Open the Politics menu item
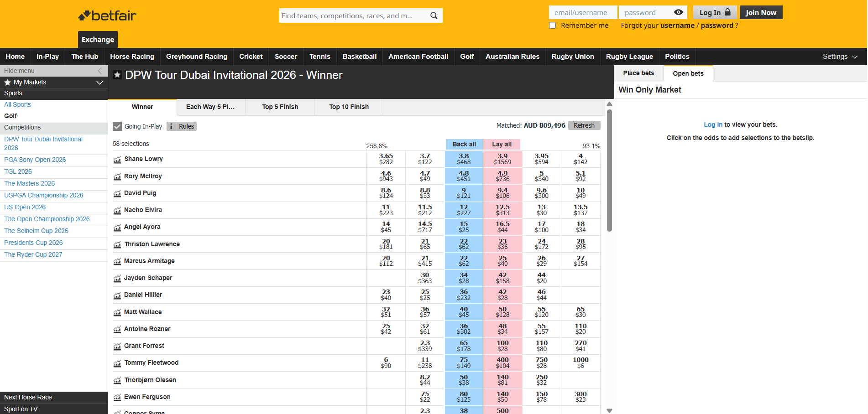The width and height of the screenshot is (868, 414). pos(677,57)
